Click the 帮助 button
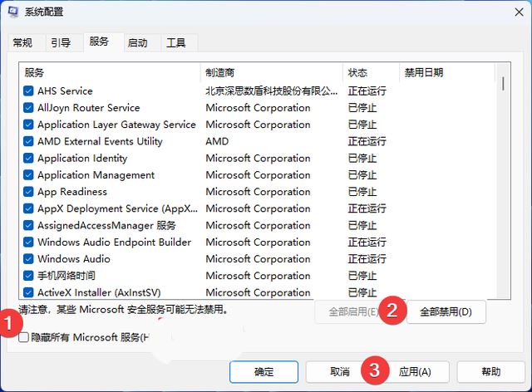The image size is (532, 392). 490,371
